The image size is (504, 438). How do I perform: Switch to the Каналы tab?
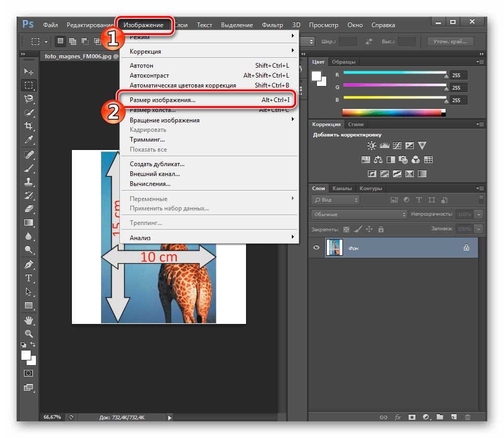(x=341, y=188)
